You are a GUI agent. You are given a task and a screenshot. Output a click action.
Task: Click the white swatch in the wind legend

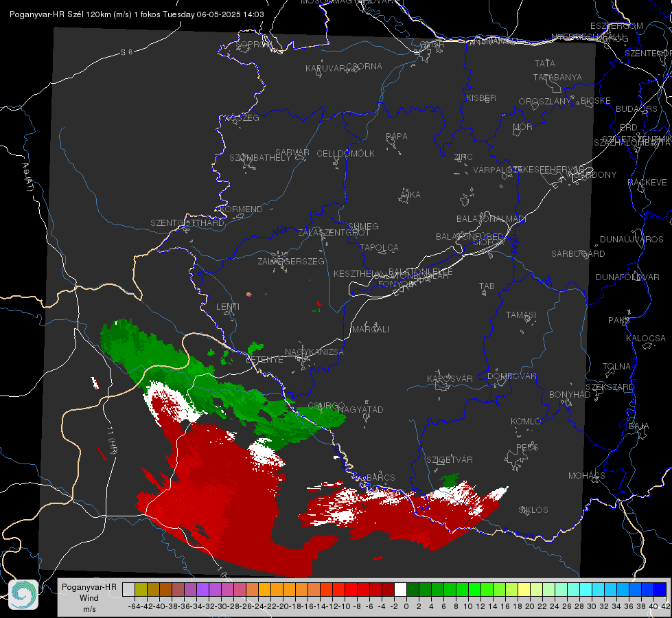click(x=400, y=589)
